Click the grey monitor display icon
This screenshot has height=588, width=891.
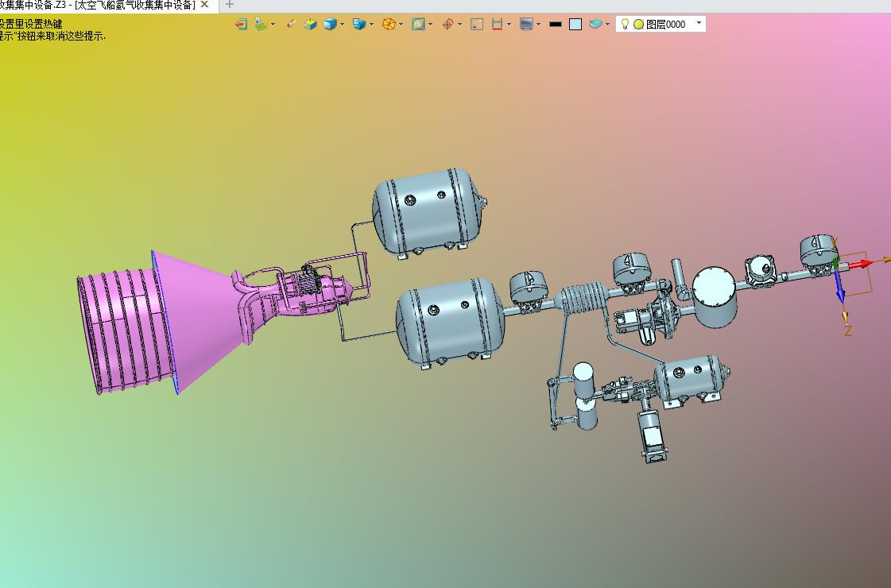point(527,25)
